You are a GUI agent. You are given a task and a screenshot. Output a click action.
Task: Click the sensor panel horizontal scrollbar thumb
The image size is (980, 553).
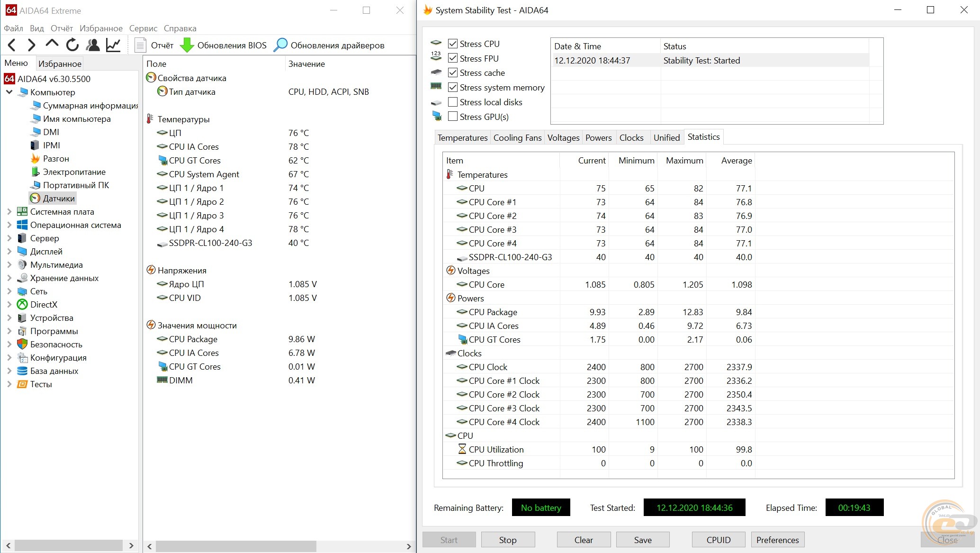point(236,546)
